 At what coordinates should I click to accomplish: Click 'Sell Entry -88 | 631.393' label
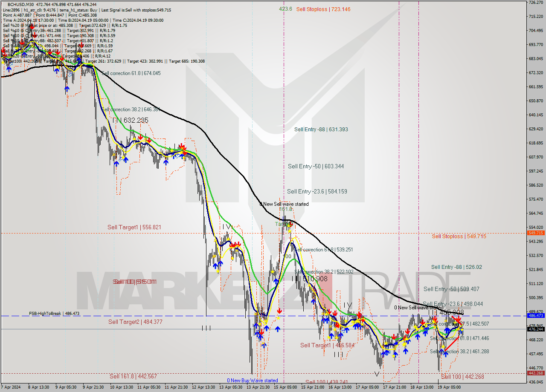click(x=321, y=130)
